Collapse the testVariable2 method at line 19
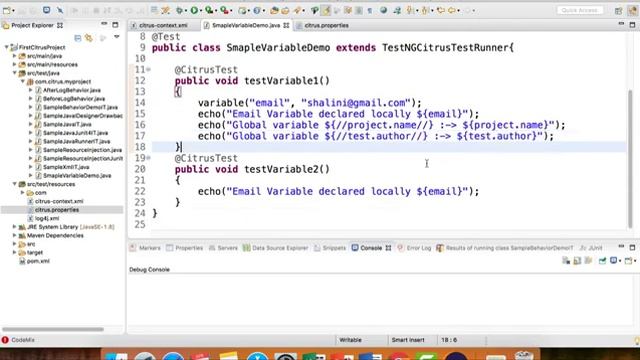640x360 pixels. [149, 158]
